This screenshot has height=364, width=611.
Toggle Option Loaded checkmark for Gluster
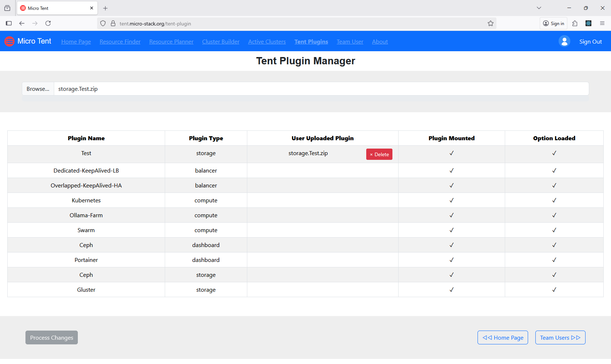[x=554, y=290]
